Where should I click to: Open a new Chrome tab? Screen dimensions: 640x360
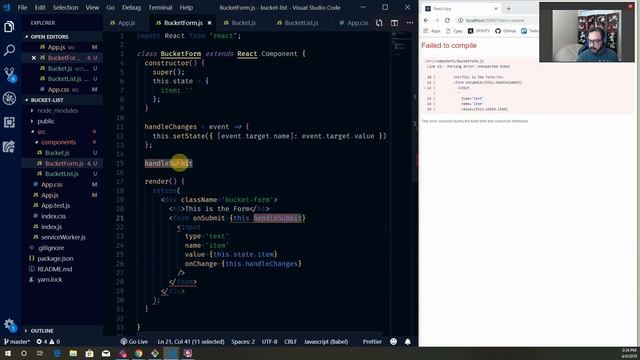[509, 9]
